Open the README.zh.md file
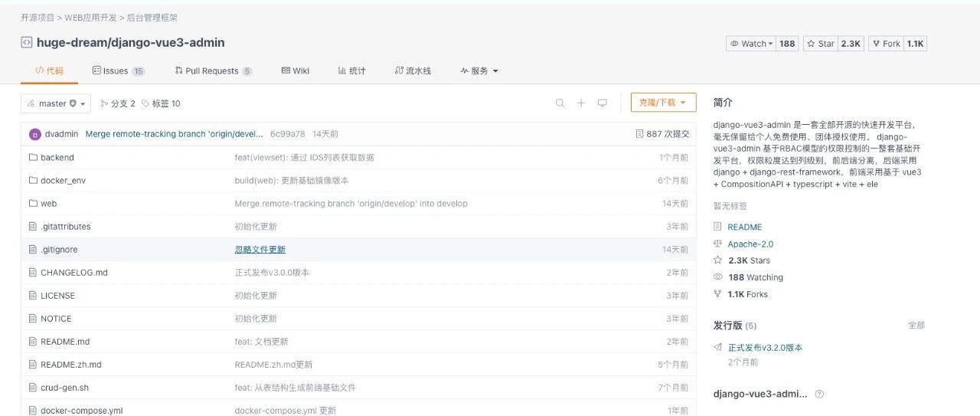The width and height of the screenshot is (980, 416). click(x=71, y=365)
